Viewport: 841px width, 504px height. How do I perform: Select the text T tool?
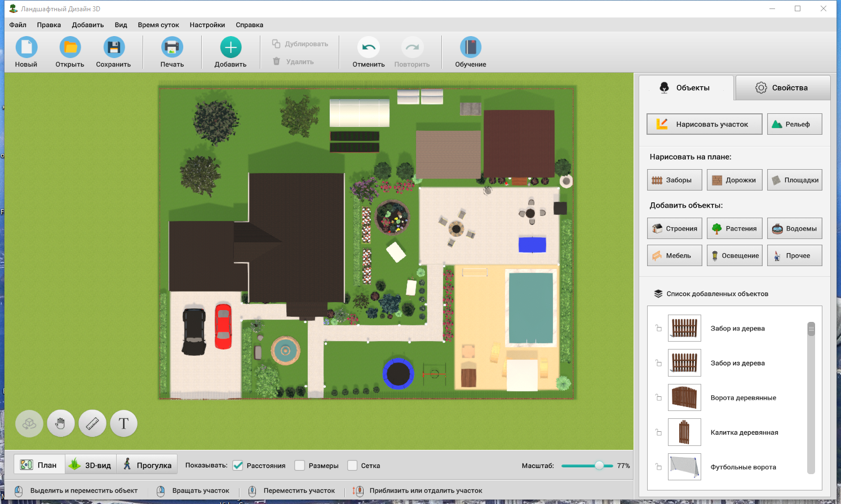(124, 423)
